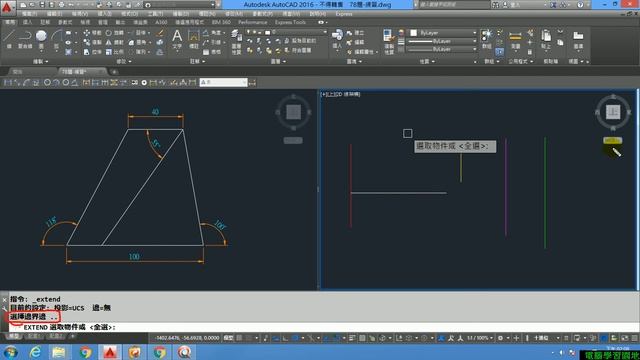This screenshot has height=360, width=640.
Task: Click the customization wrench icon beside command line
Action: tap(5, 309)
